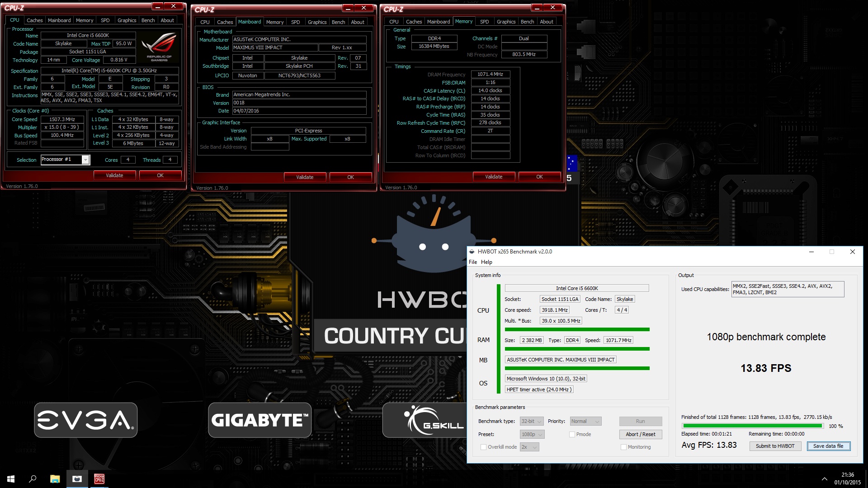The width and height of the screenshot is (868, 488).
Task: Click Validate in CPU-Z Mainboard window
Action: [305, 177]
